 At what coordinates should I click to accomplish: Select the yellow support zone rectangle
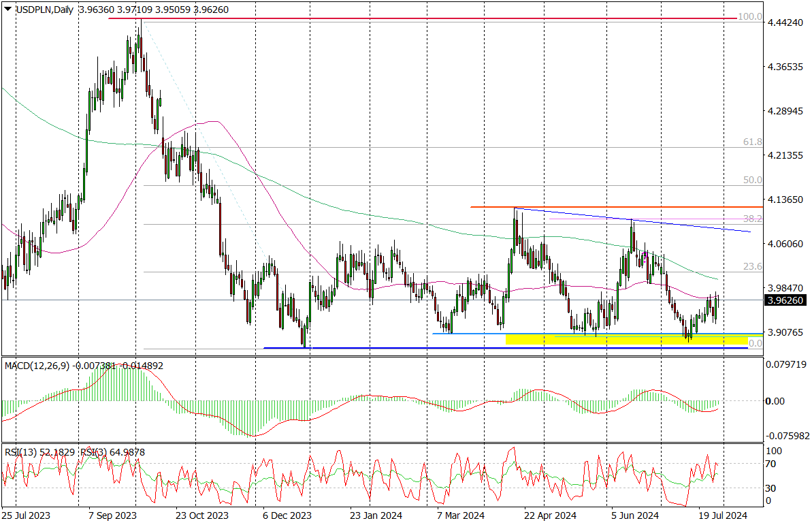click(627, 340)
